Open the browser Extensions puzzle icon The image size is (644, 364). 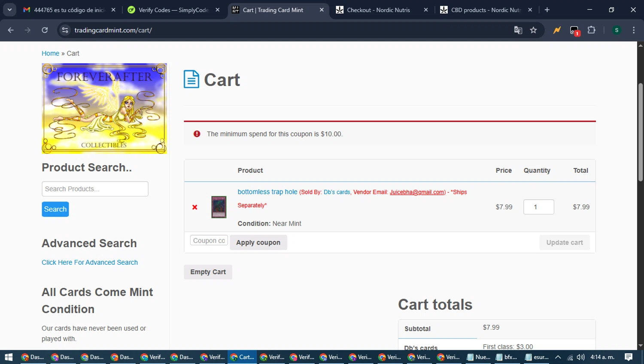pyautogui.click(x=591, y=30)
